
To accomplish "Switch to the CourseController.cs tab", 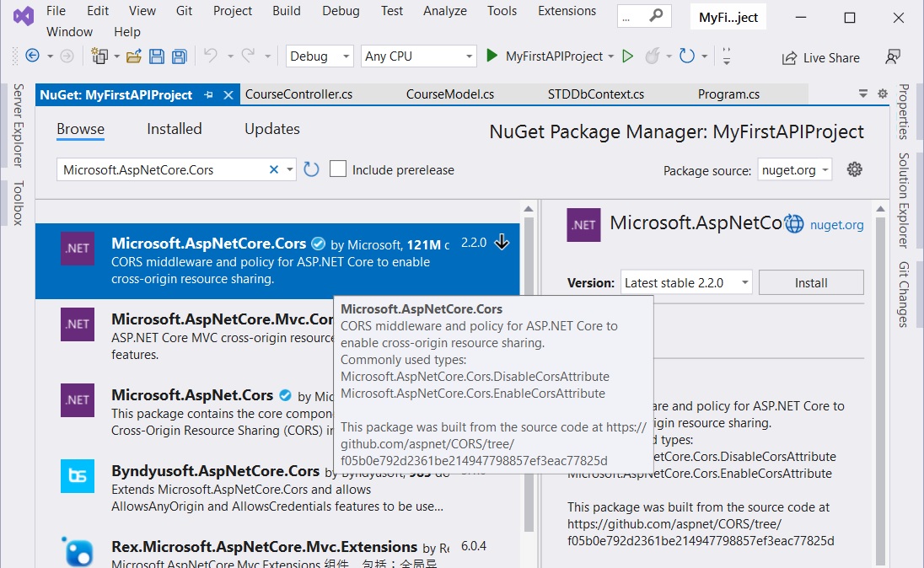I will 298,94.
